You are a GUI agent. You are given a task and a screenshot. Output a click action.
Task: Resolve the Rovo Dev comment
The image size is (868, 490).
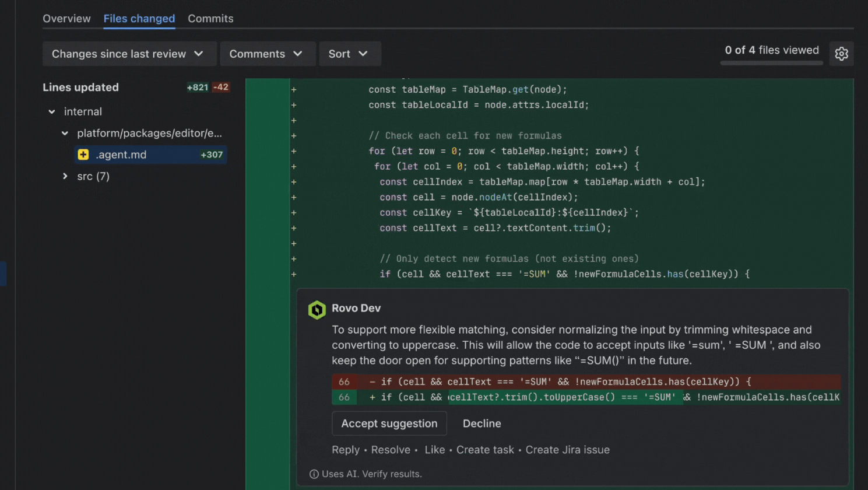(390, 450)
